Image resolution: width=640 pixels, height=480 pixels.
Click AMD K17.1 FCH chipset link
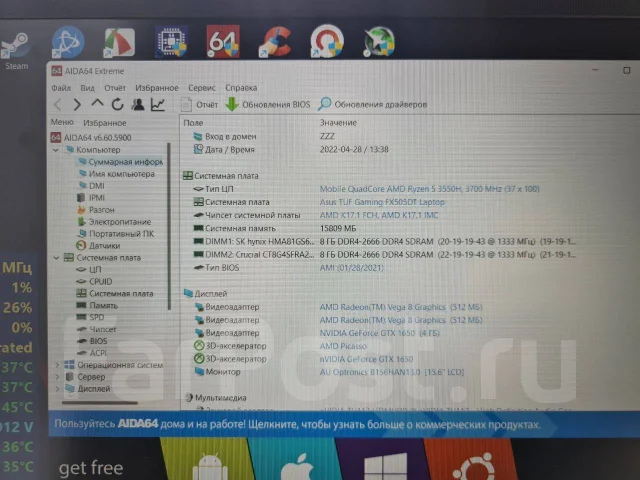tap(379, 215)
